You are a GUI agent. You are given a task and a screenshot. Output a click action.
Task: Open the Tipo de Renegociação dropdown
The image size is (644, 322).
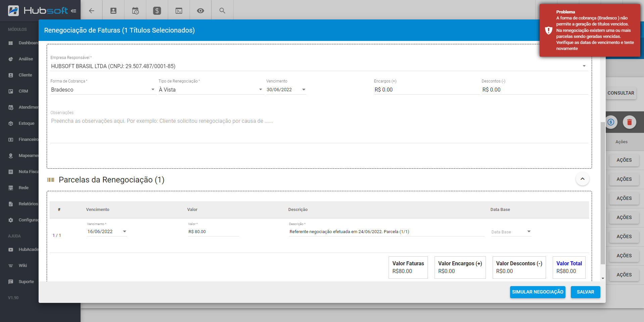point(211,90)
